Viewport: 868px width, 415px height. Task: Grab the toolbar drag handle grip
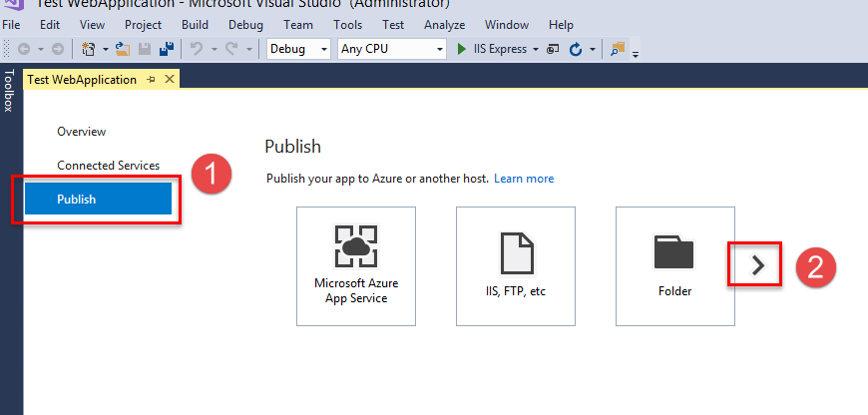tap(6, 49)
